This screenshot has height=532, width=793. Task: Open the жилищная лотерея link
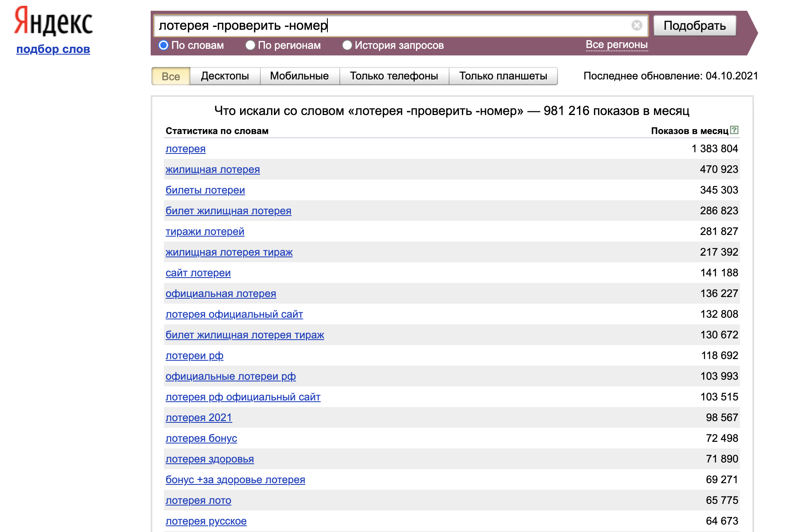pos(213,169)
